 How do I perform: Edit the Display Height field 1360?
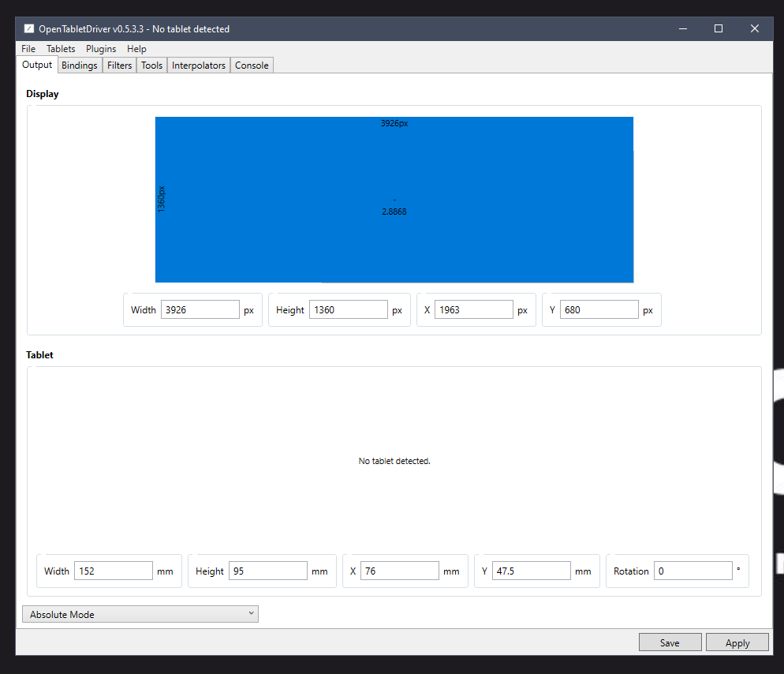point(348,309)
